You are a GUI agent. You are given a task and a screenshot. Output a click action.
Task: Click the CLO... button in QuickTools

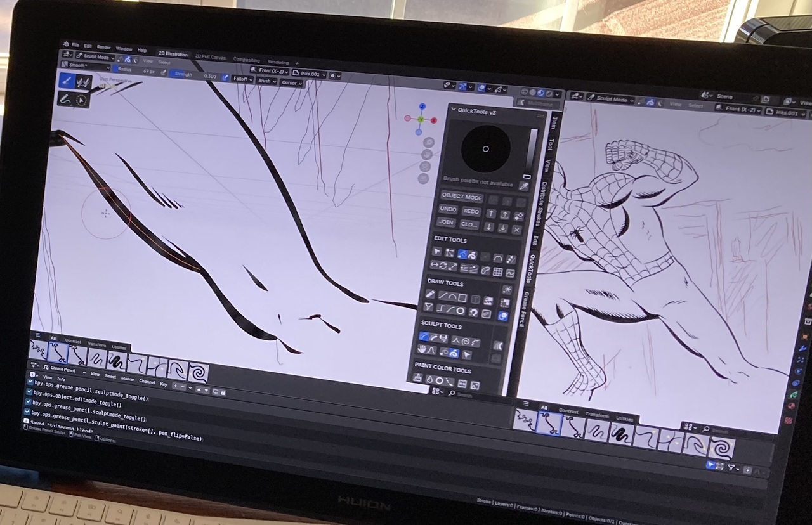[x=469, y=224]
